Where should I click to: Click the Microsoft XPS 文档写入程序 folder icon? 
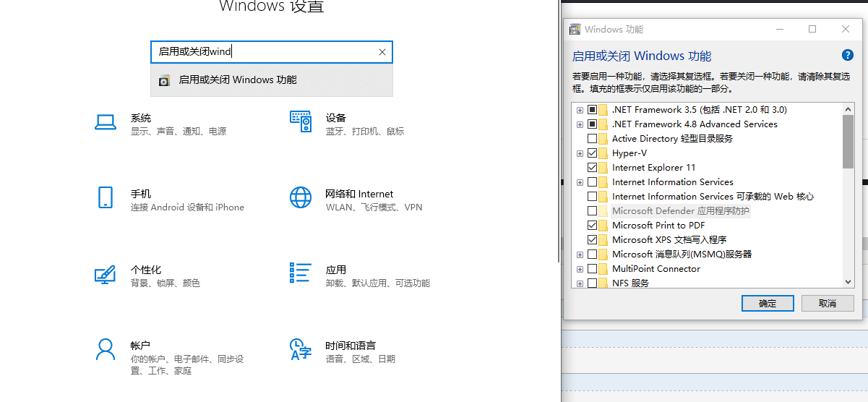pos(603,240)
